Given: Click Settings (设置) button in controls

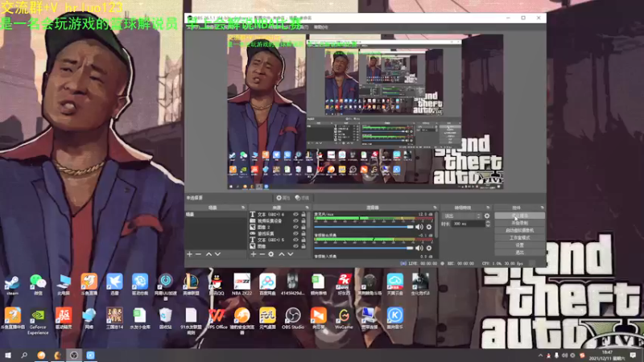Looking at the screenshot, I should [520, 245].
